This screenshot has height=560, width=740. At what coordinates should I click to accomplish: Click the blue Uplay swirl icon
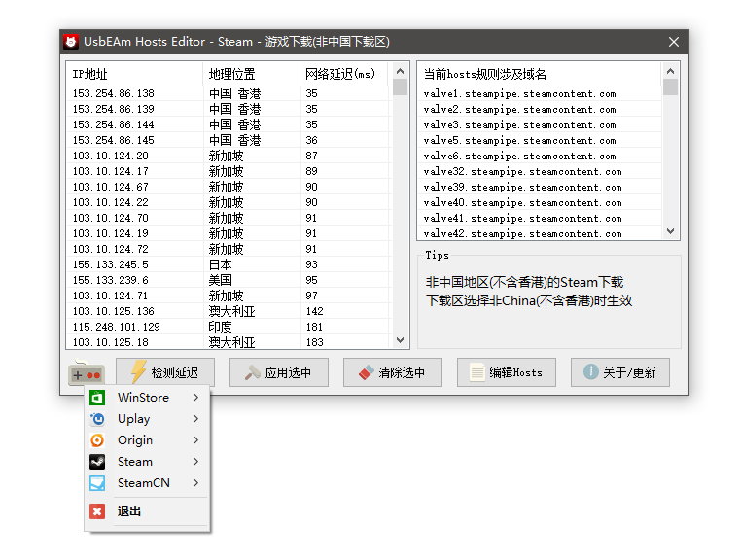[97, 419]
